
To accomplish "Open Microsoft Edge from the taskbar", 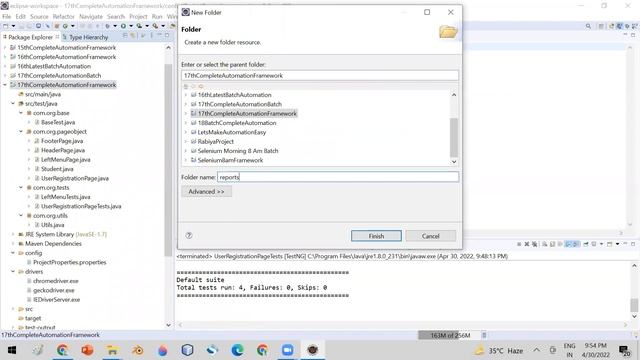I will (237, 350).
